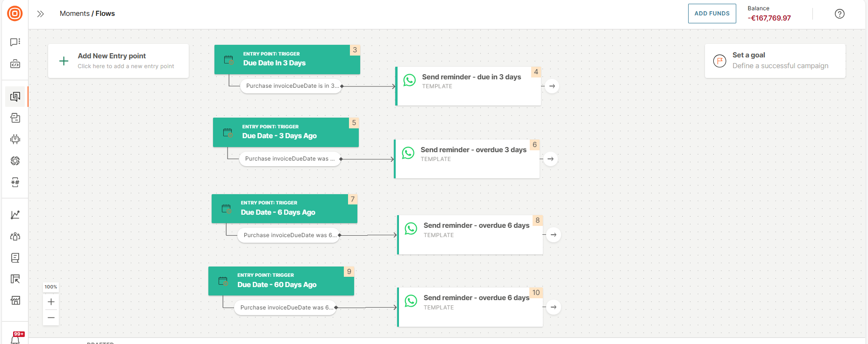Click WhatsApp icon on node numbered 8
Viewport: 868px width, 344px height.
[411, 229]
